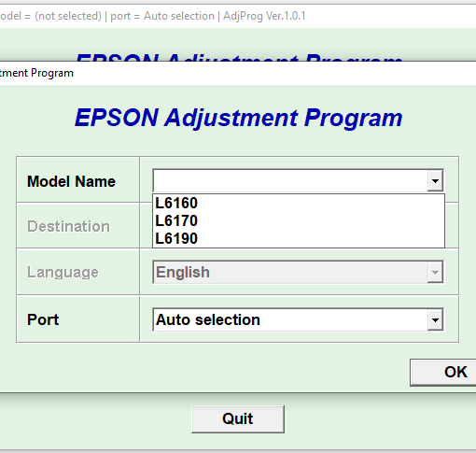The height and width of the screenshot is (453, 476).
Task: Click main window title showing AdjProg Ver.1.0.1
Action: [153, 16]
